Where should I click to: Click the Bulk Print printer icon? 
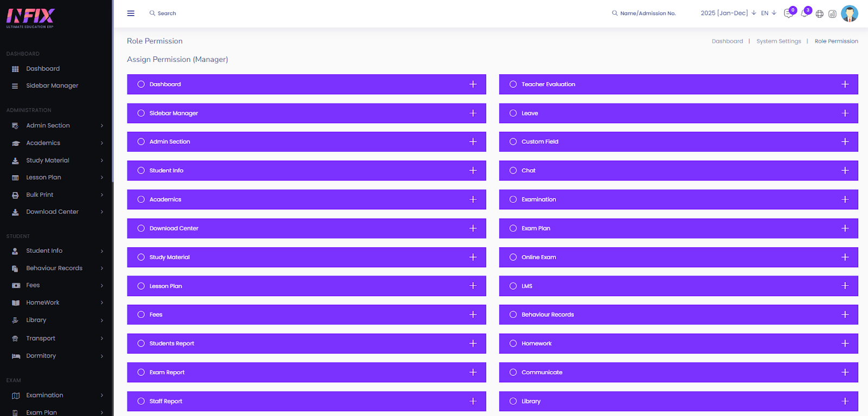point(15,195)
